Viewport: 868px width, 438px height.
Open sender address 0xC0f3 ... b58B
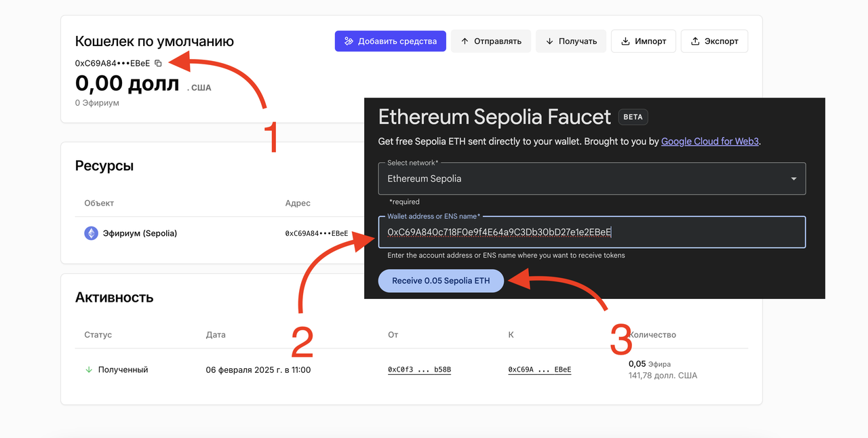pos(420,370)
